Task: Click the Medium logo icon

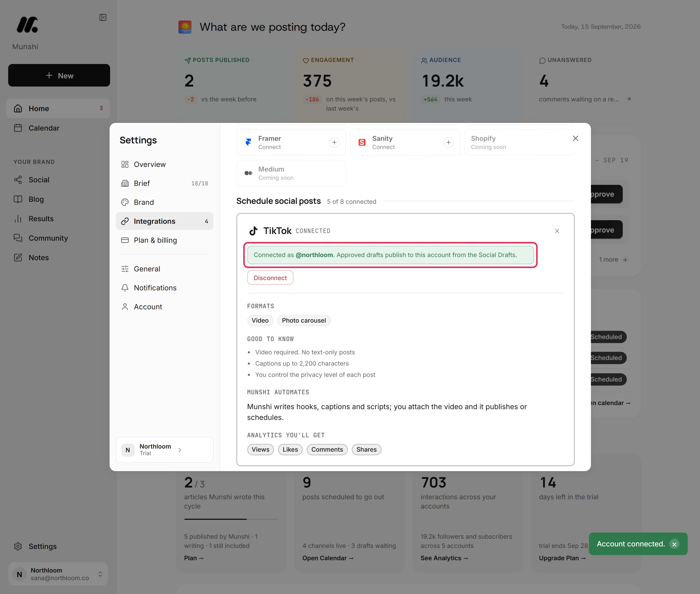Action: 249,173
